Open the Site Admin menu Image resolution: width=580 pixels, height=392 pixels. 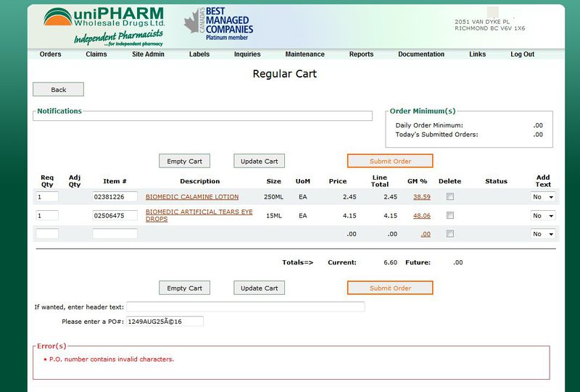click(x=148, y=54)
